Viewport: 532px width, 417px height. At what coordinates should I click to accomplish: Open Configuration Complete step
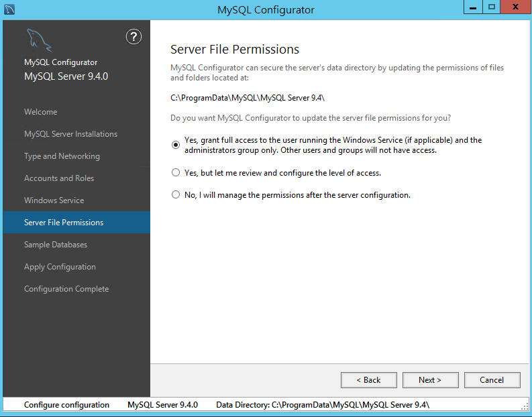point(66,289)
